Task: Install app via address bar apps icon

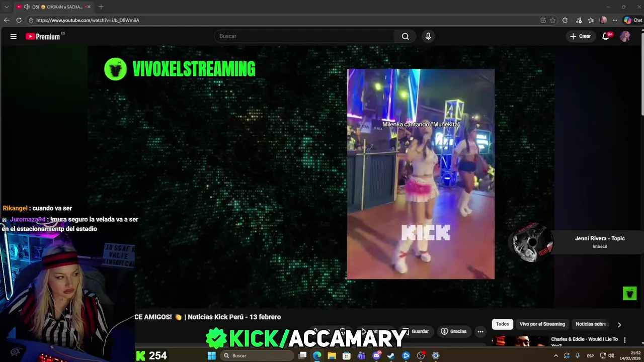Action: [543, 20]
